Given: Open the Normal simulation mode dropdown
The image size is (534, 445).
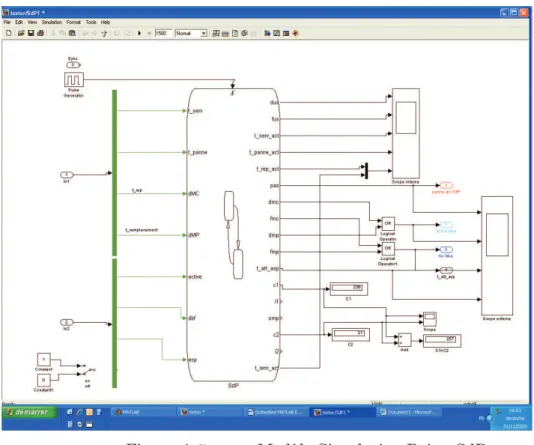Looking at the screenshot, I should click(191, 33).
